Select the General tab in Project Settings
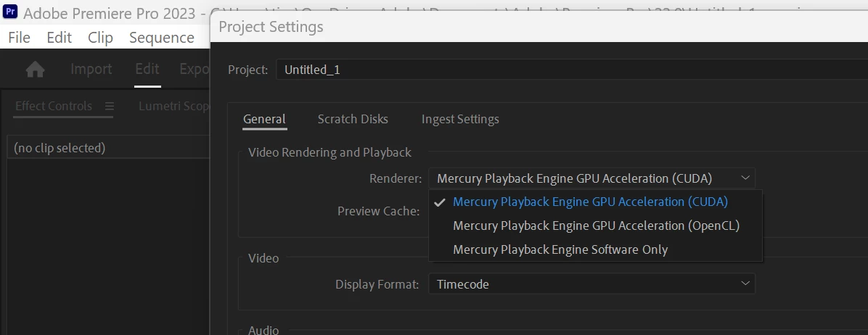The image size is (868, 335). (x=265, y=119)
